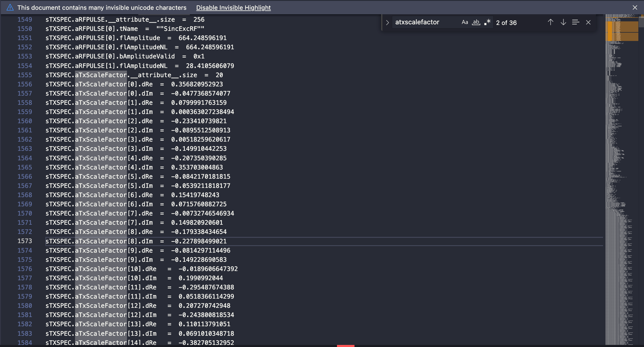Toggle Use Regular Expression option
This screenshot has width=644, height=347.
click(487, 22)
